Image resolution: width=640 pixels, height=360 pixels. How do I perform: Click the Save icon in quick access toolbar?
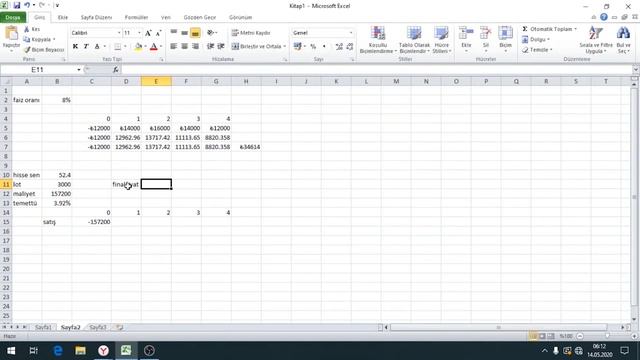(17, 6)
